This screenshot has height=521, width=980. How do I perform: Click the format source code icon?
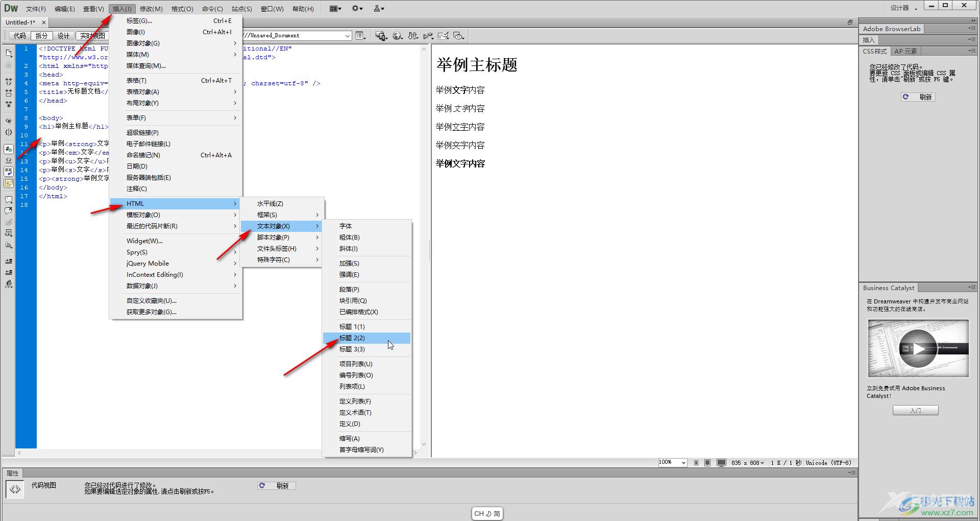[9, 284]
